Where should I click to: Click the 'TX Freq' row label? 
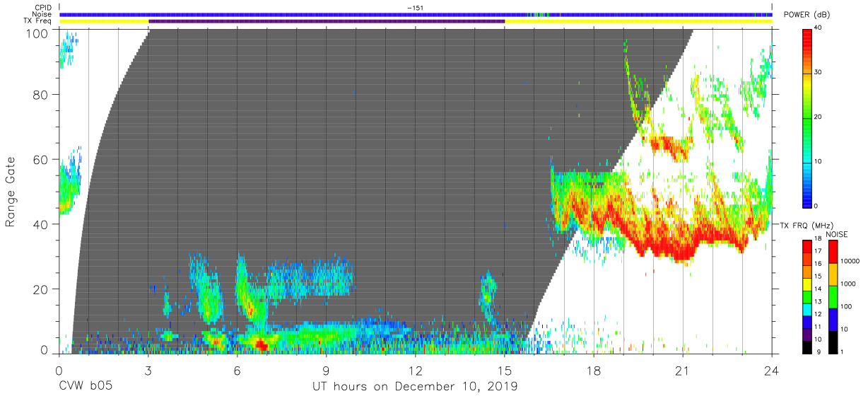point(39,21)
